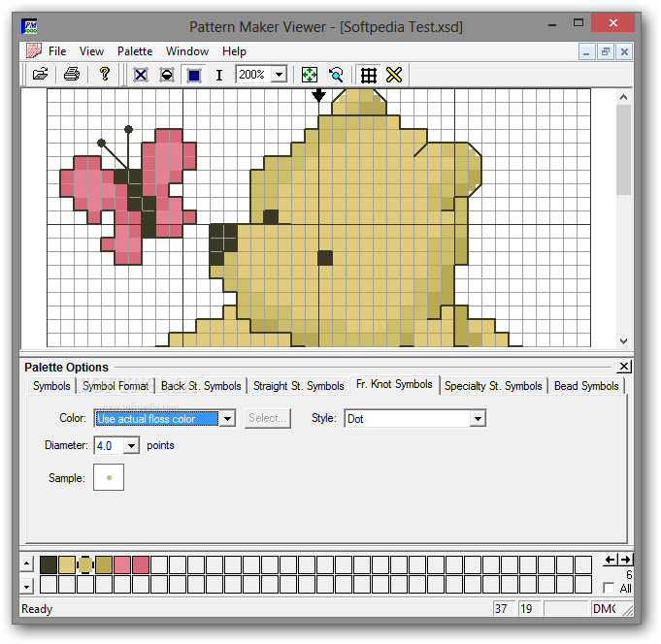Viewport: 661px width, 644px height.
Task: Click the canvas vertical scrollbar down arrow
Action: (623, 340)
